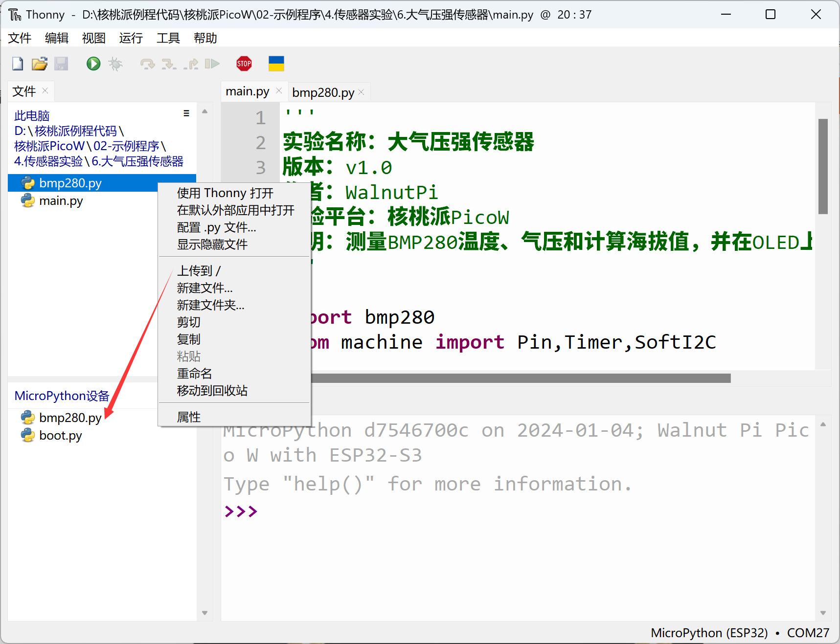
Task: Click MicroPython (ESP32) interpreter selector in status bar
Action: point(709,633)
